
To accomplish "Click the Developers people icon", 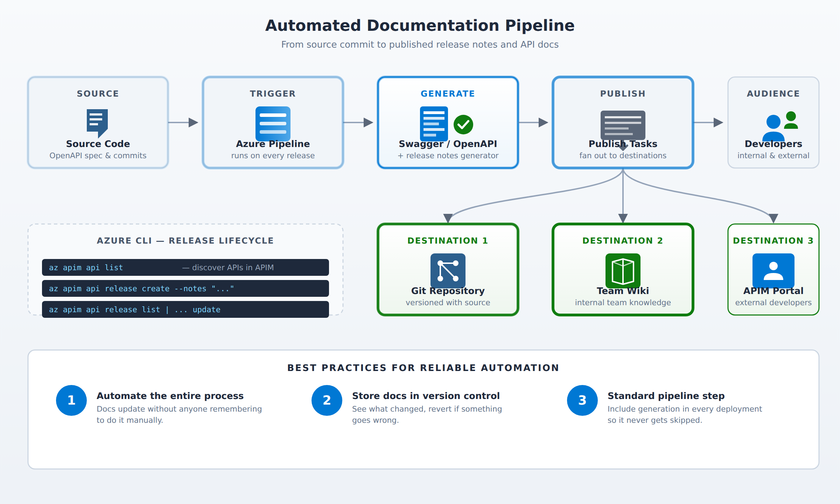I will tap(780, 126).
